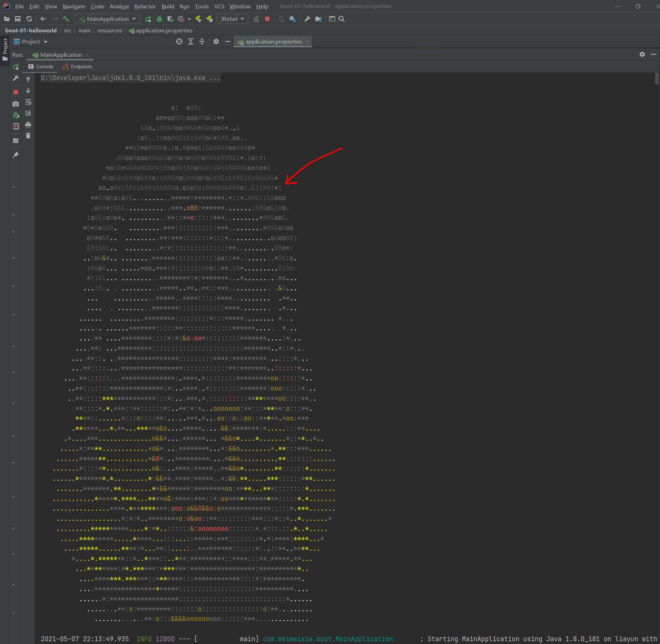Expand all in Project panel
This screenshot has width=660, height=644.
[191, 41]
